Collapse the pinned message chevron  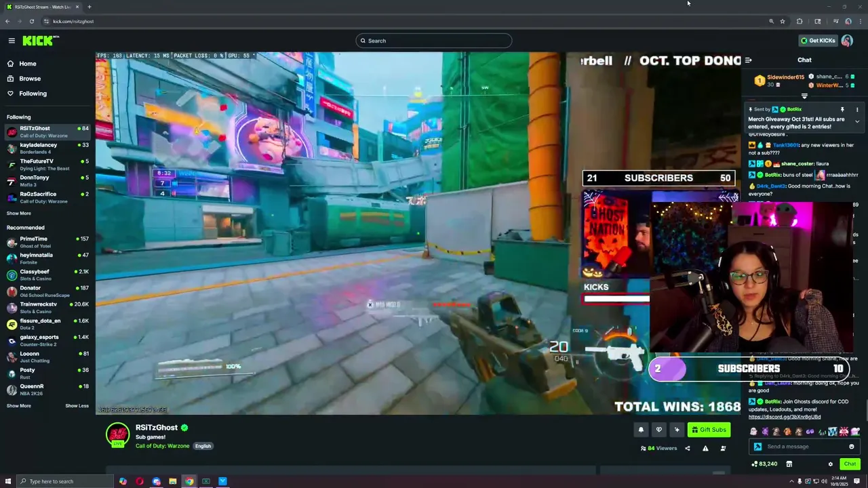(x=856, y=121)
